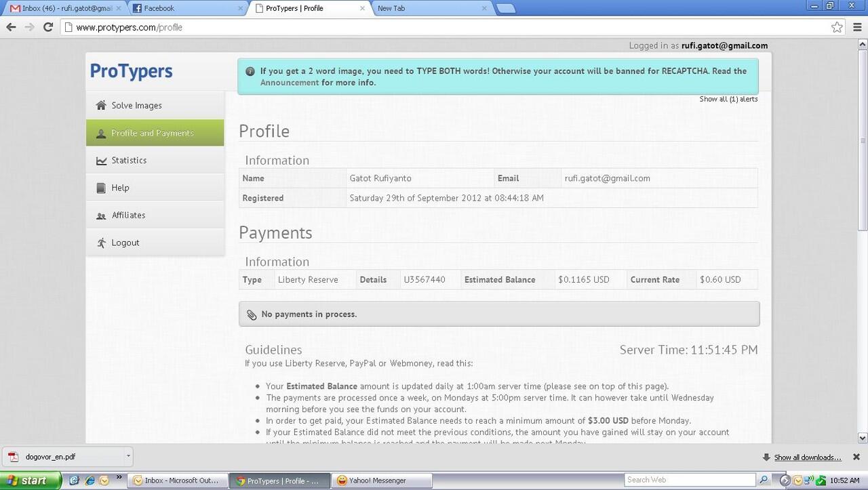Click the ProTypers Chrome taskbar button
This screenshot has width=868, height=490.
(x=280, y=481)
